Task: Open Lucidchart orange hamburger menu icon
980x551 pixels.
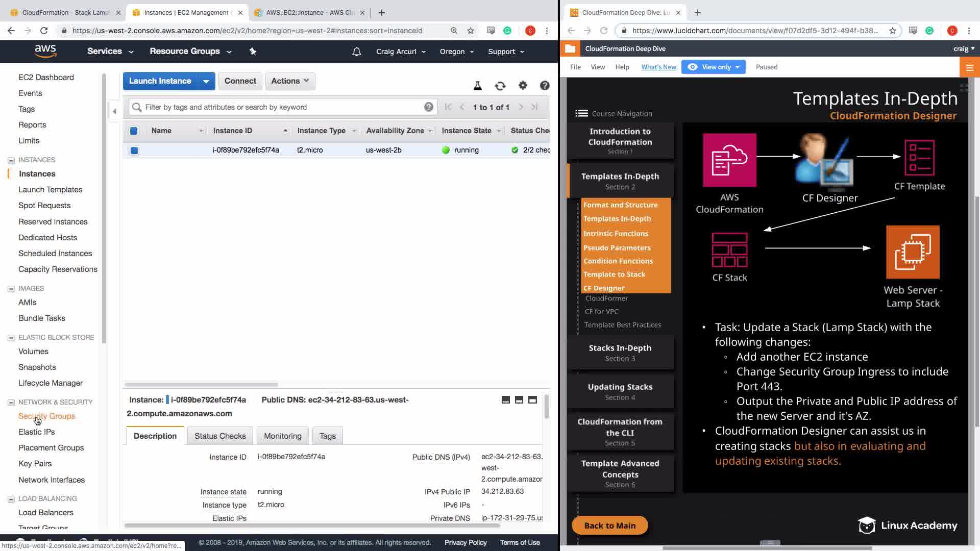Action: (x=969, y=67)
